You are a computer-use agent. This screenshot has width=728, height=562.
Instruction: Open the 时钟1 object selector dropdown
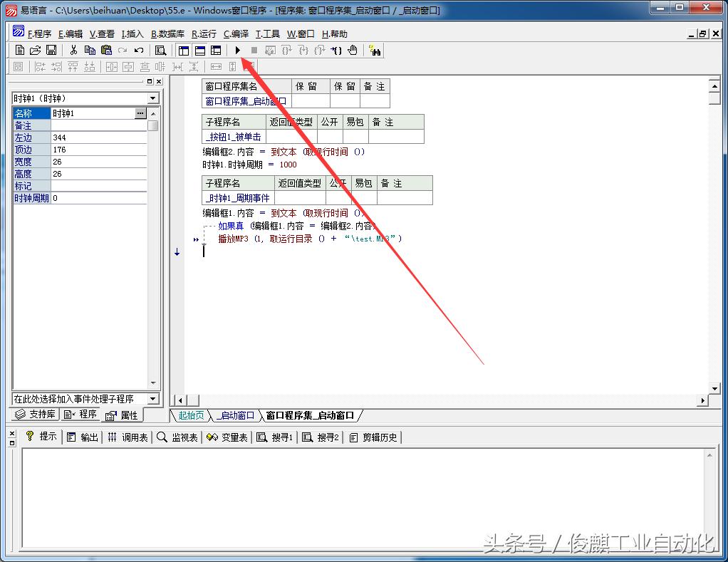[x=152, y=98]
